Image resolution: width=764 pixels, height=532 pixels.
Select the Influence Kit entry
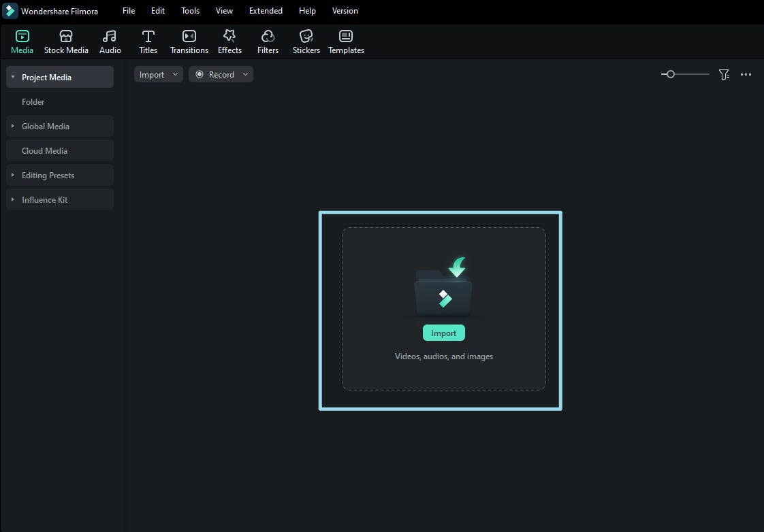coord(59,199)
